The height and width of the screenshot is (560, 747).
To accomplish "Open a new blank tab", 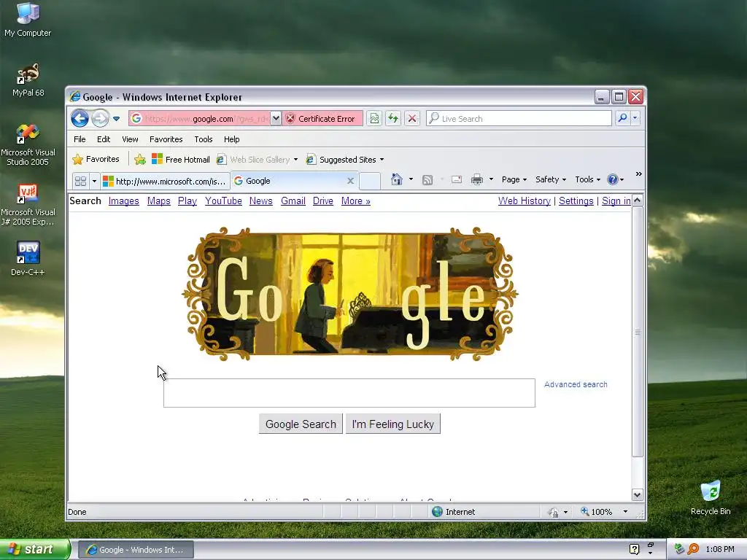I will (x=370, y=181).
